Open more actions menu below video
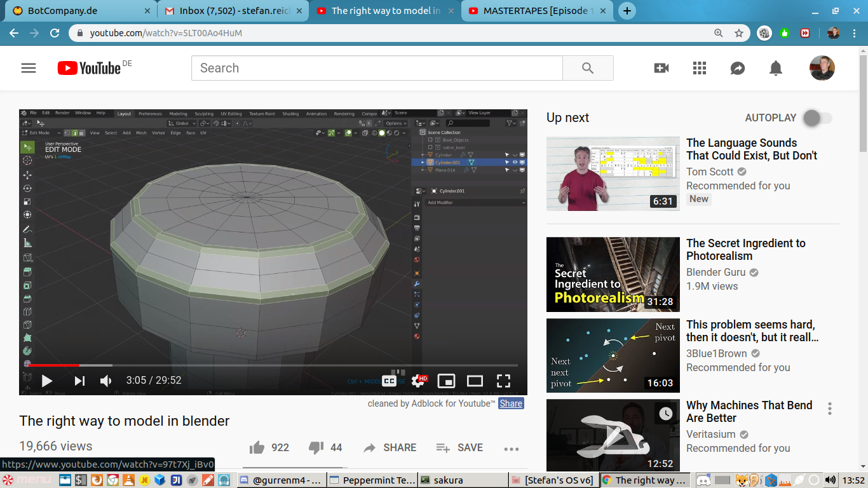 click(x=512, y=449)
